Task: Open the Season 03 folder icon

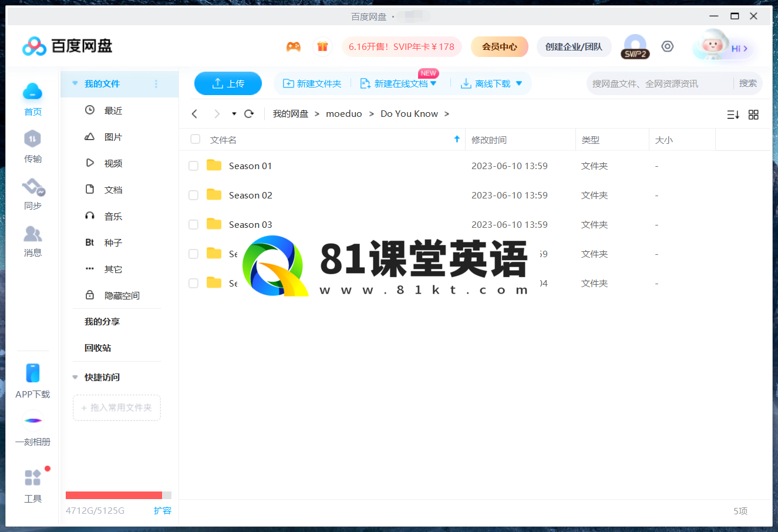Action: pos(214,224)
